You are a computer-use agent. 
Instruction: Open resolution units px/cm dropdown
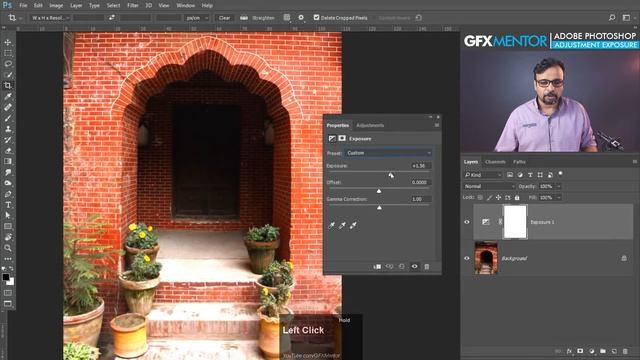pyautogui.click(x=198, y=18)
